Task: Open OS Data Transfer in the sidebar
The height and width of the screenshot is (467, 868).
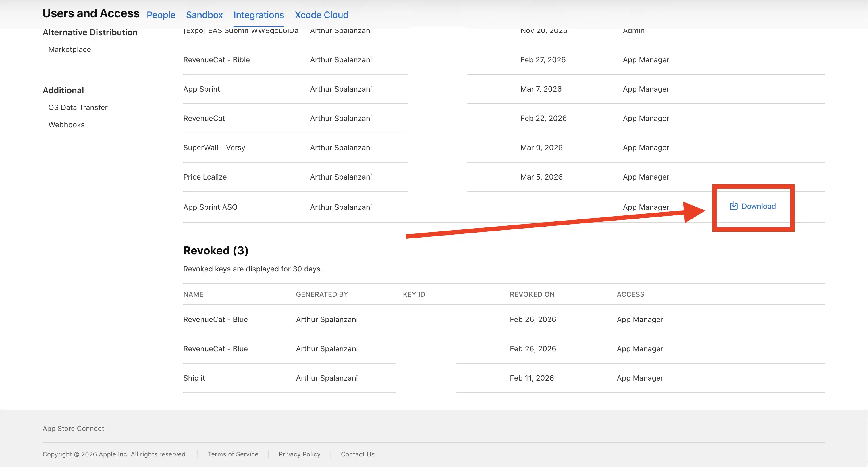Action: pos(78,107)
